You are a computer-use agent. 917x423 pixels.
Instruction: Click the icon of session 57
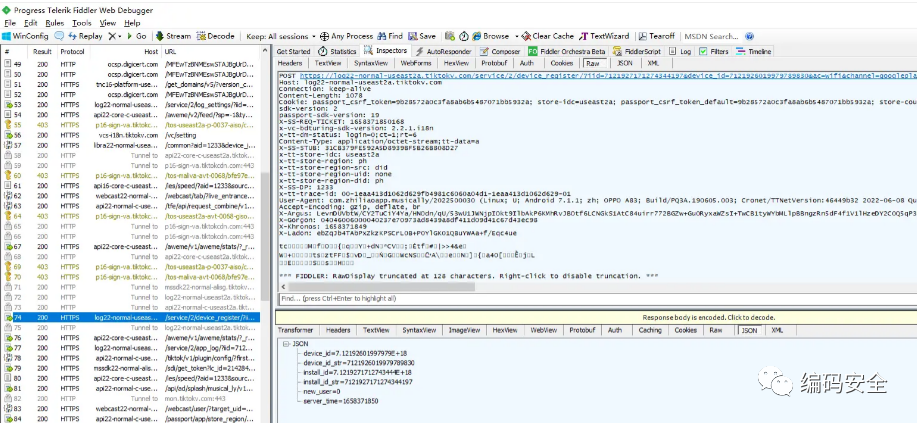9,145
